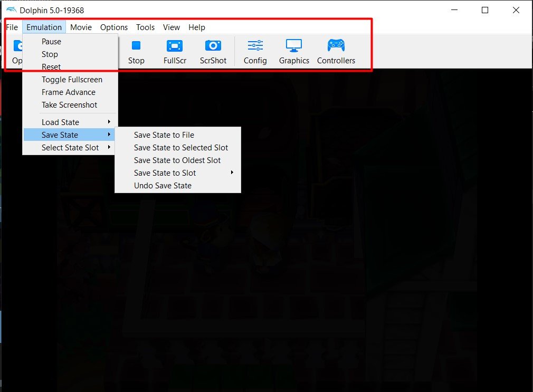Close the open Emulation menu

coord(44,27)
